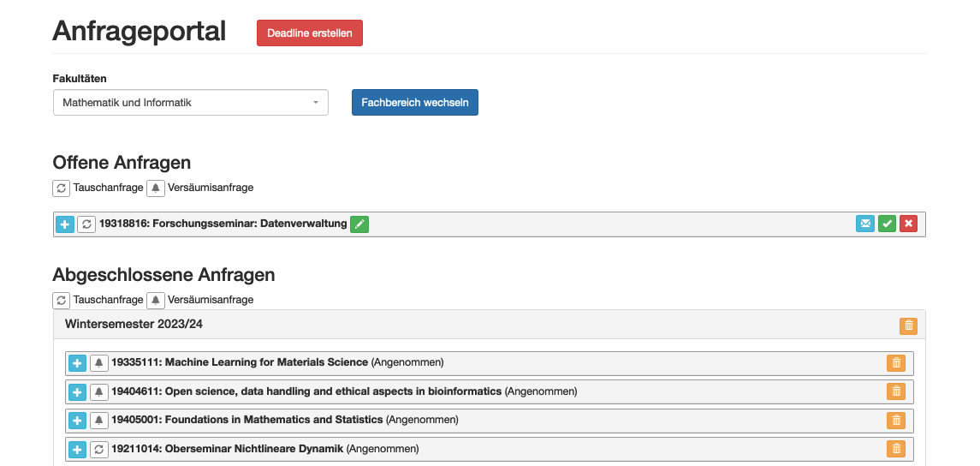Accept the Datenverwaltung request with green checkmark

[x=887, y=224]
